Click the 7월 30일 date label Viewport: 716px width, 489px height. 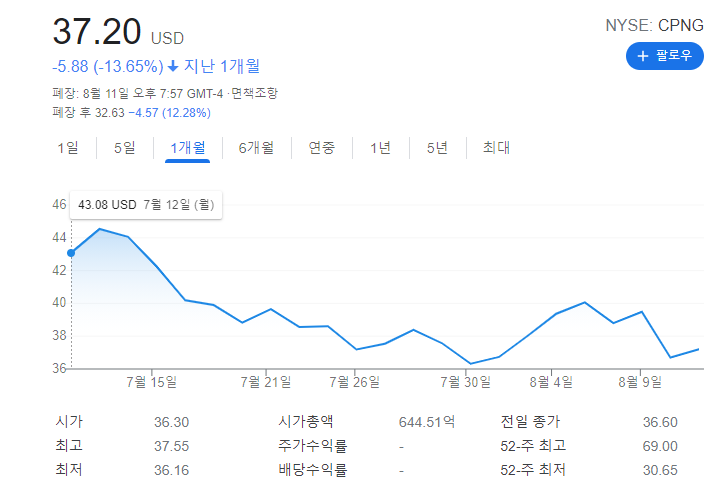(x=466, y=381)
